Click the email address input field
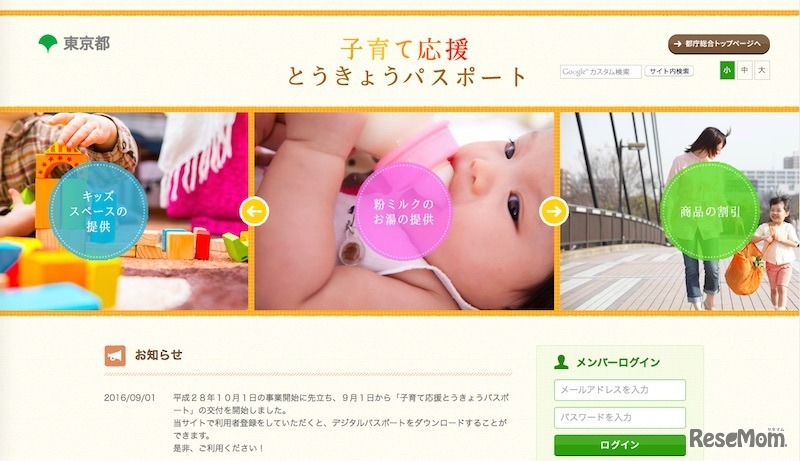Screen dimensions: 800x461 coord(620,390)
